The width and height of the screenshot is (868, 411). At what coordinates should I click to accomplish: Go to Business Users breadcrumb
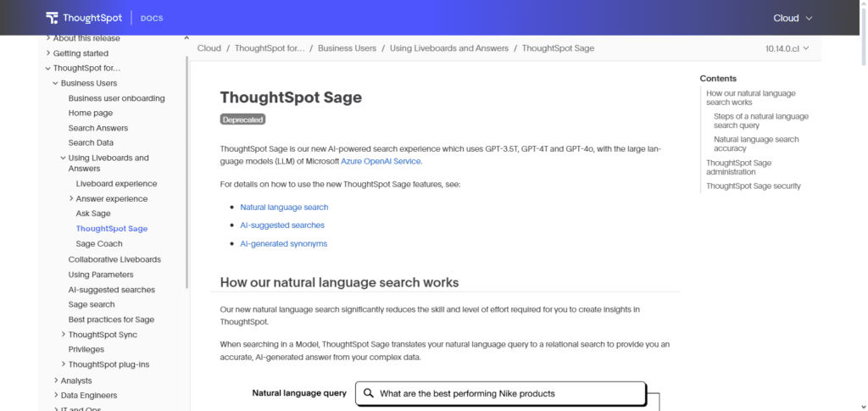coord(347,48)
